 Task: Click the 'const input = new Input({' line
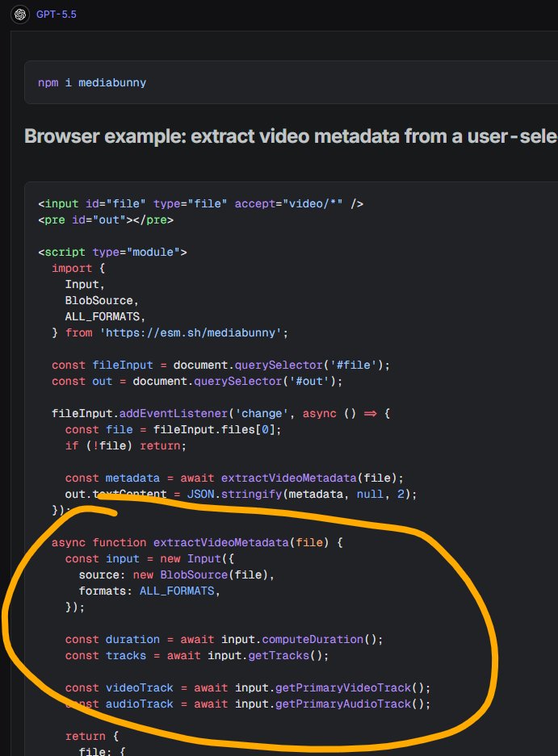149,559
